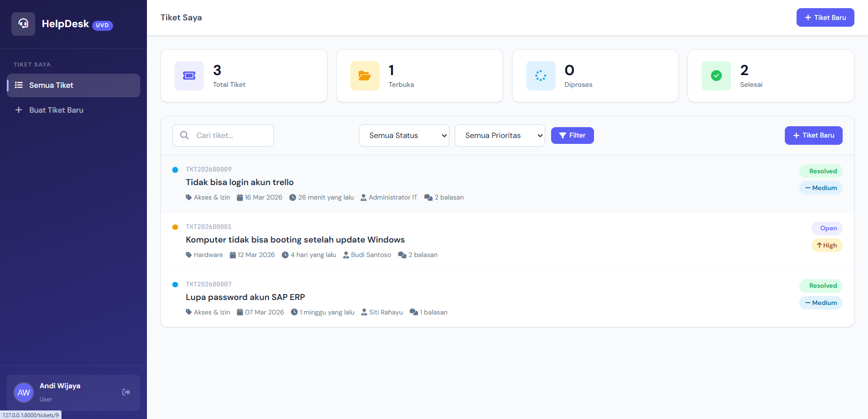Click the purple ticket icon in Total Tiket card
This screenshot has width=868, height=419.
click(x=189, y=76)
